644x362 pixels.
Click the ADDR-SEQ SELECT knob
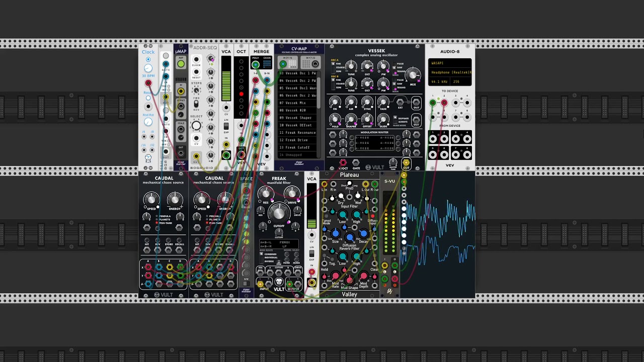[x=196, y=126]
